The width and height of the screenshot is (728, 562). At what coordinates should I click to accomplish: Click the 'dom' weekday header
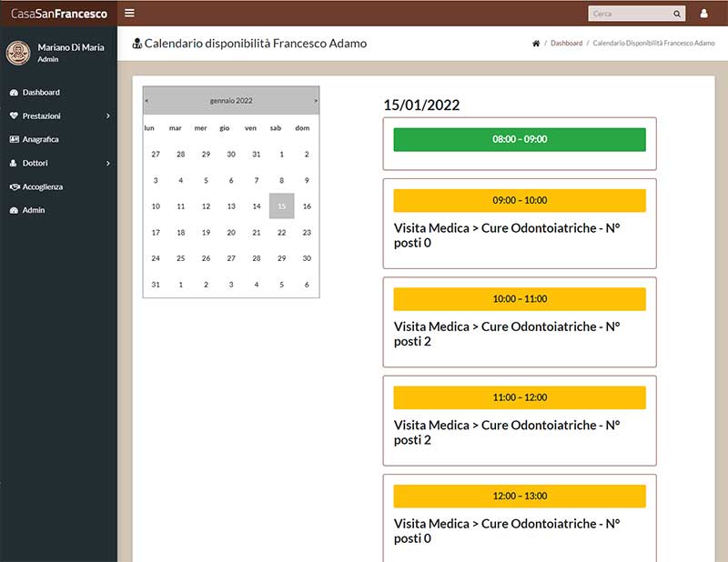click(x=302, y=128)
